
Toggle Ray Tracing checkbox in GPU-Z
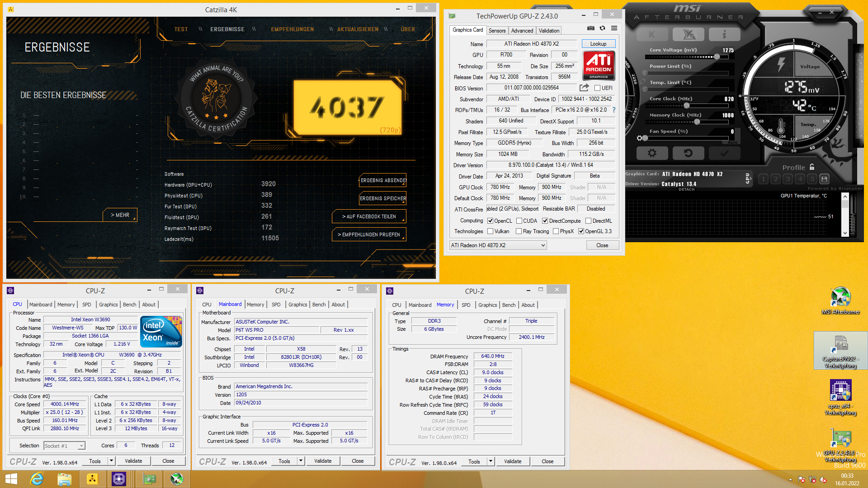coord(519,231)
